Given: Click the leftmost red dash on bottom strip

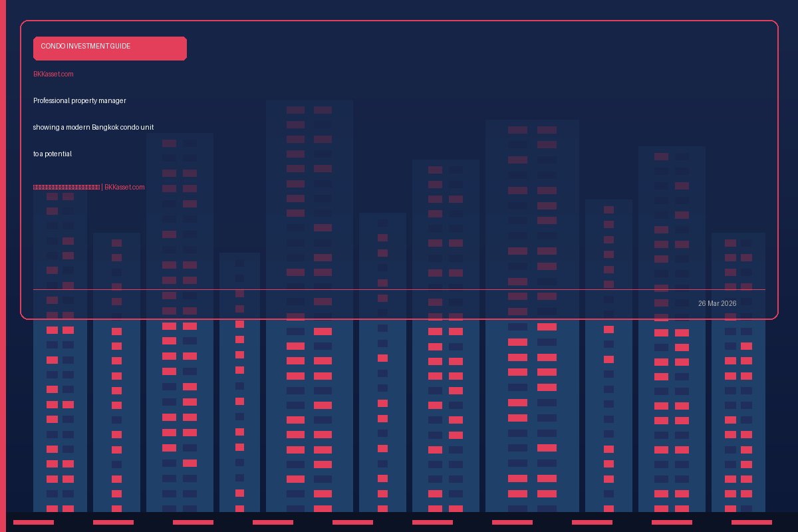Looking at the screenshot, I should point(33,522).
